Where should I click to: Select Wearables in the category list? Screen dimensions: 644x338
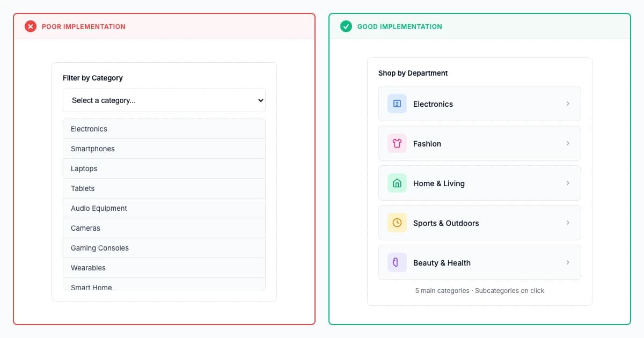coord(164,268)
